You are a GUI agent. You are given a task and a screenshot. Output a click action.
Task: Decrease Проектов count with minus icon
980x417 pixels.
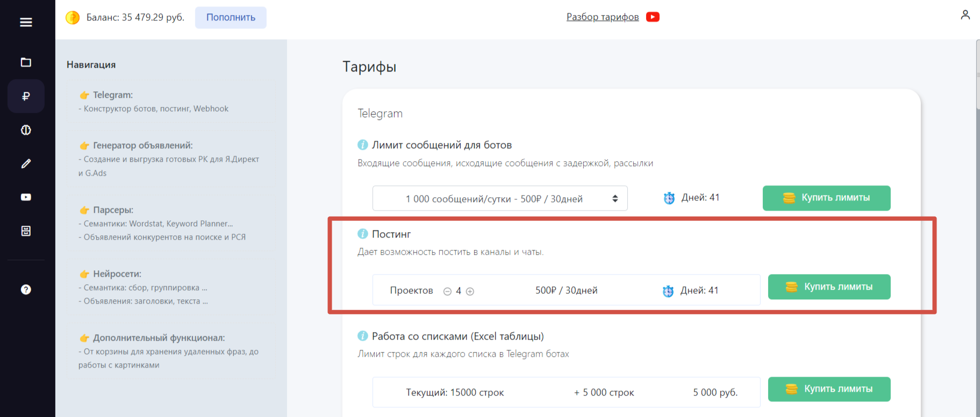point(447,291)
